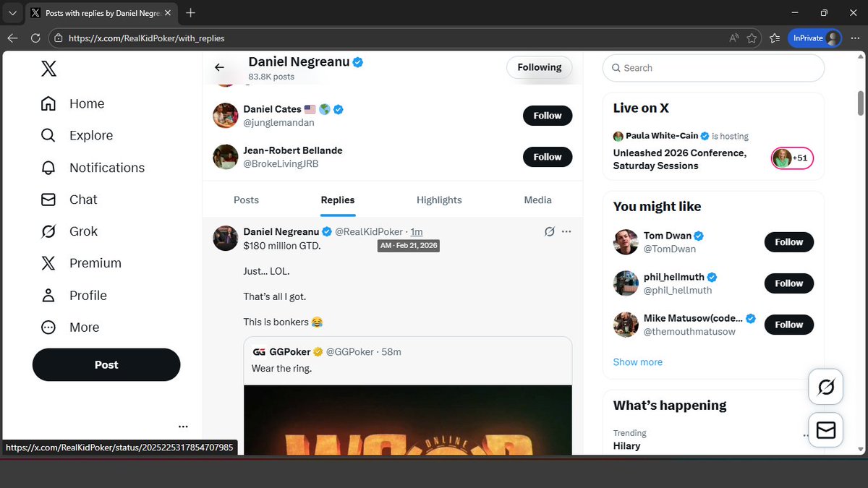Click the Following button for Daniel Negreanu

539,67
